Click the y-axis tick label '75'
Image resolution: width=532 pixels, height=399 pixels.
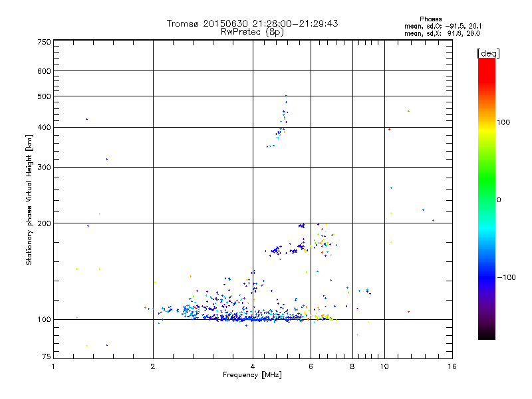click(x=46, y=356)
